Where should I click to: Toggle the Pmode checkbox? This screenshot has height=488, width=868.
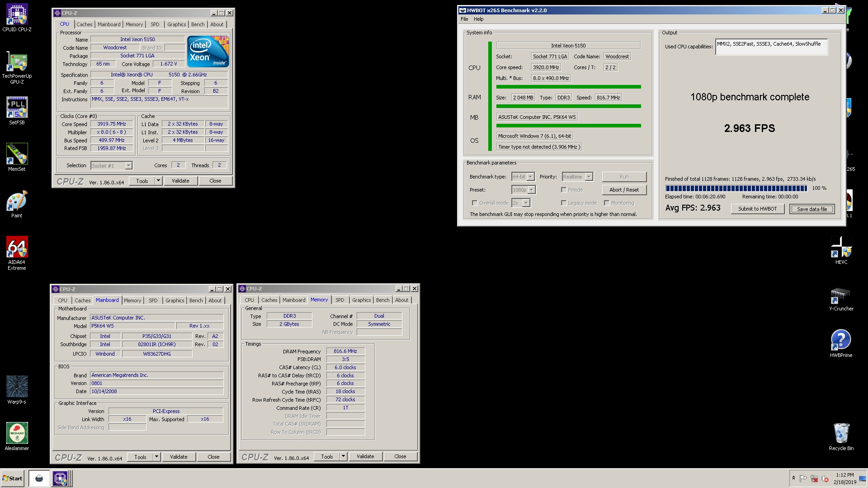tap(564, 190)
